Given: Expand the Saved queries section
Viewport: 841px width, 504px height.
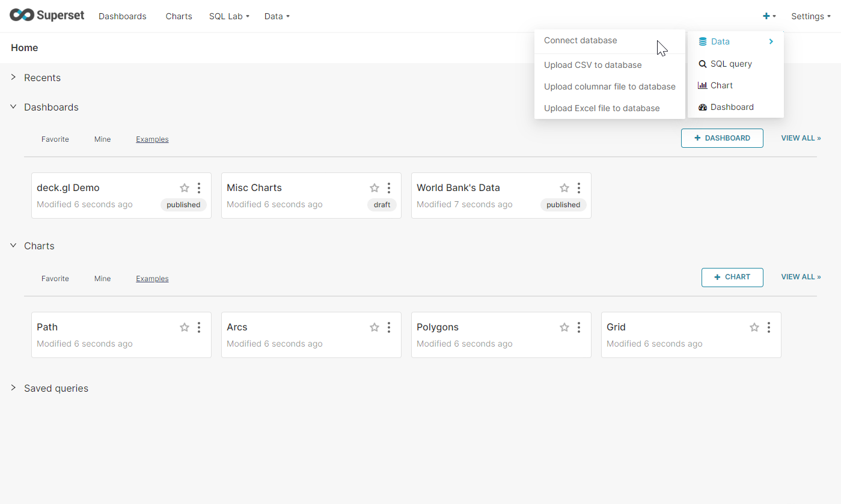Looking at the screenshot, I should click(14, 388).
